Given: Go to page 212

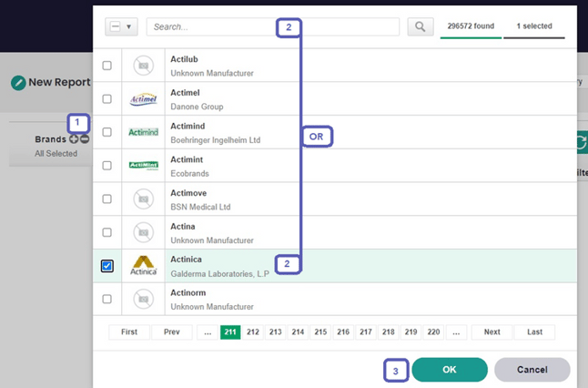Looking at the screenshot, I should pyautogui.click(x=253, y=332).
